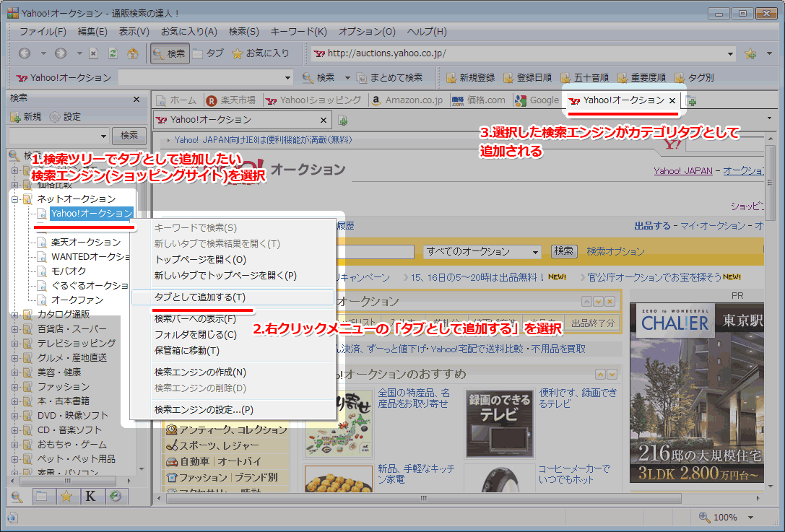Open the address bar dropdown
This screenshot has width=785, height=532.
[x=730, y=53]
